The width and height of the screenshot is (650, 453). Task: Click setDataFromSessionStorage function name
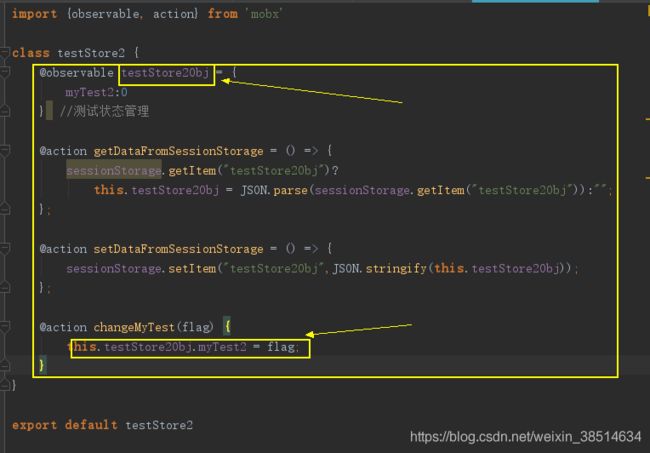click(178, 249)
